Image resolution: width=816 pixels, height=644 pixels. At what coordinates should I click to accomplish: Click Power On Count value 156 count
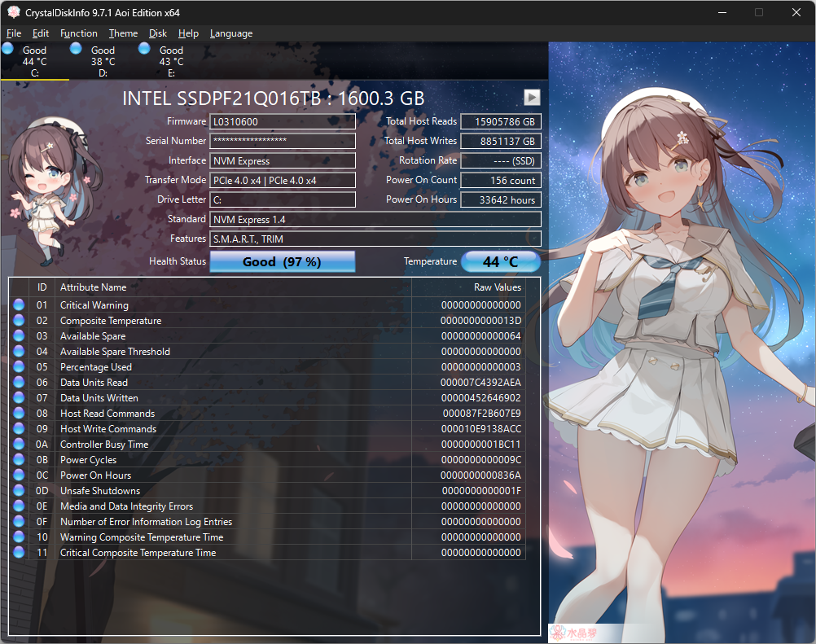click(501, 181)
